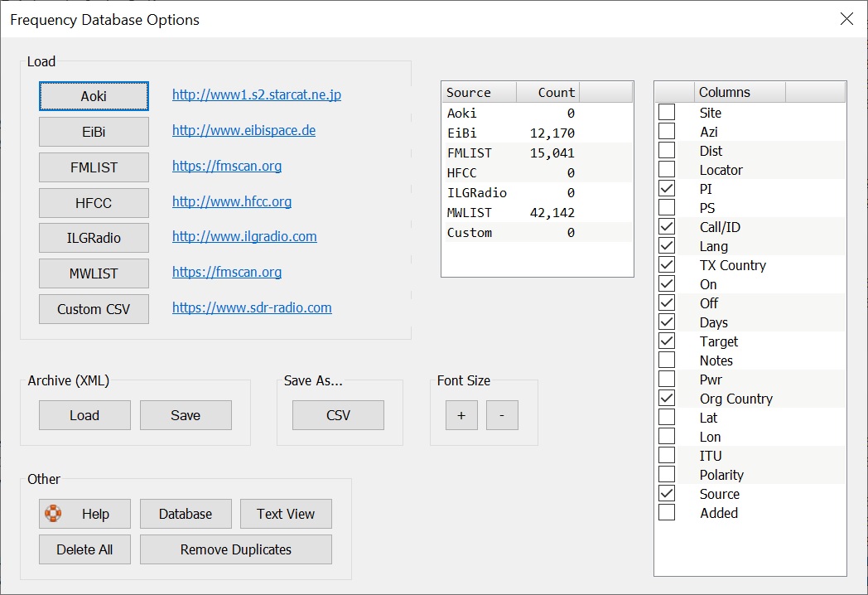Sort by the Count column header

pyautogui.click(x=547, y=92)
